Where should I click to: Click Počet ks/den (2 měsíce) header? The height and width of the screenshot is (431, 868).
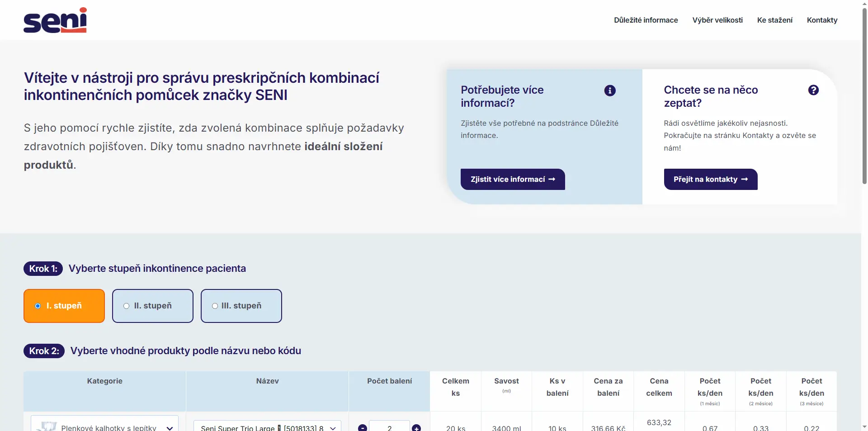pyautogui.click(x=761, y=392)
